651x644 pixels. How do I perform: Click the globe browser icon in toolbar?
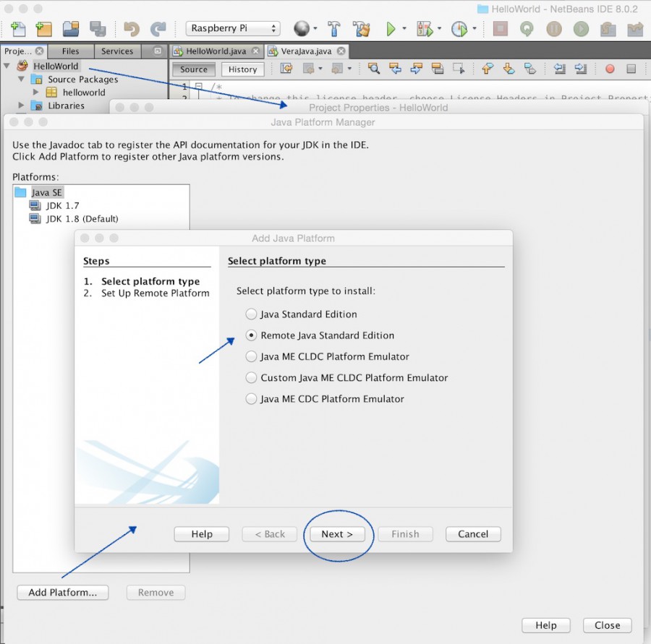pyautogui.click(x=302, y=29)
